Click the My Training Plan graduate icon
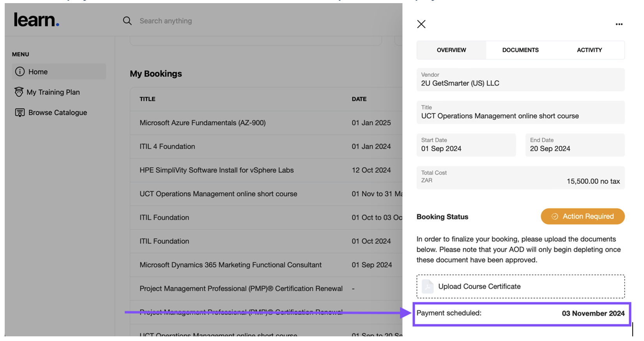644x341 pixels. click(x=19, y=92)
